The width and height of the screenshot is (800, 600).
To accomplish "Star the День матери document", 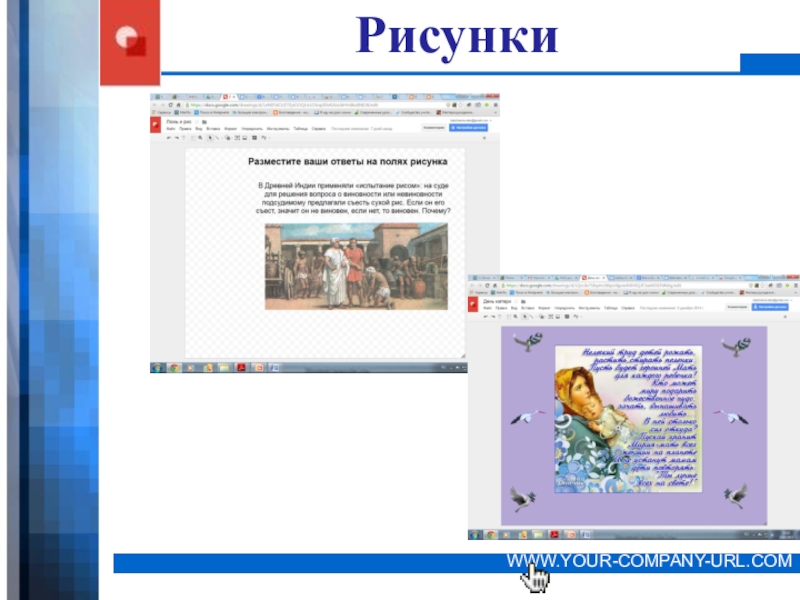I will 516,302.
